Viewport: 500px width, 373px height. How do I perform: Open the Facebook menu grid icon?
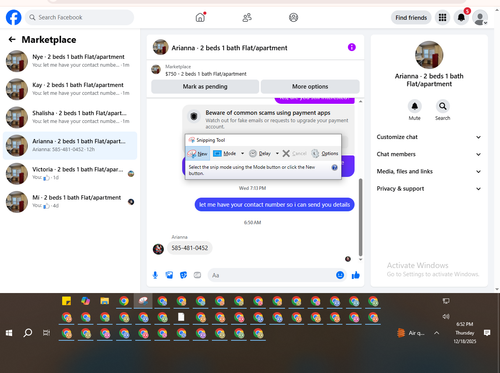pyautogui.click(x=442, y=17)
